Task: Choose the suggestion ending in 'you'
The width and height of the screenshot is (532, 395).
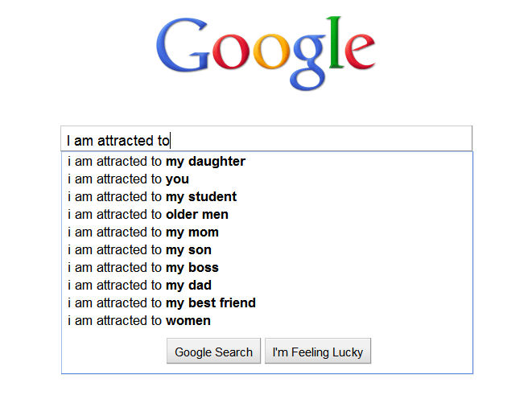Action: coord(129,179)
